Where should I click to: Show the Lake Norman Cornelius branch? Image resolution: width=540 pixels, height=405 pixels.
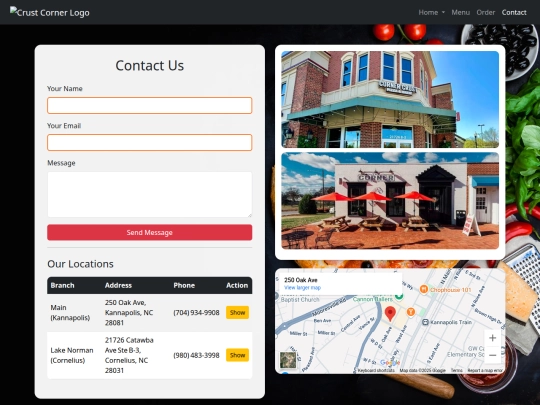point(237,355)
